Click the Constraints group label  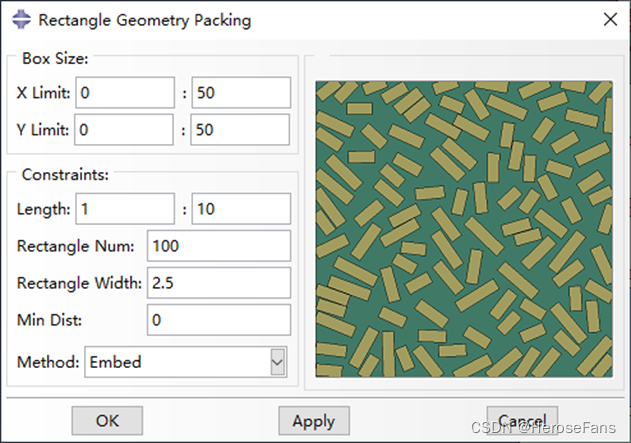point(63,174)
